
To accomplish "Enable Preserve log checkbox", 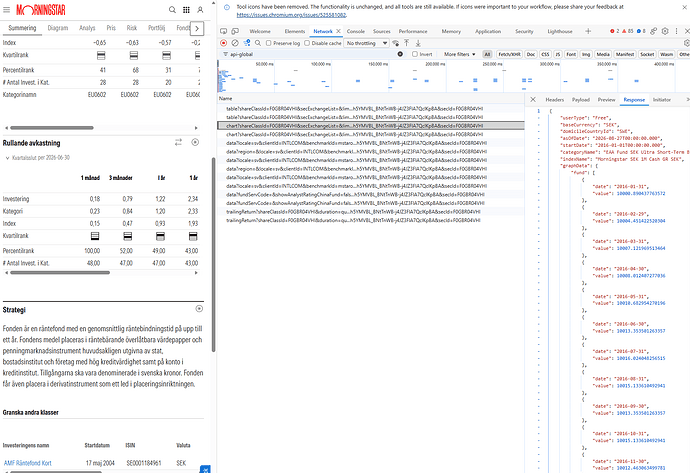I will point(268,43).
